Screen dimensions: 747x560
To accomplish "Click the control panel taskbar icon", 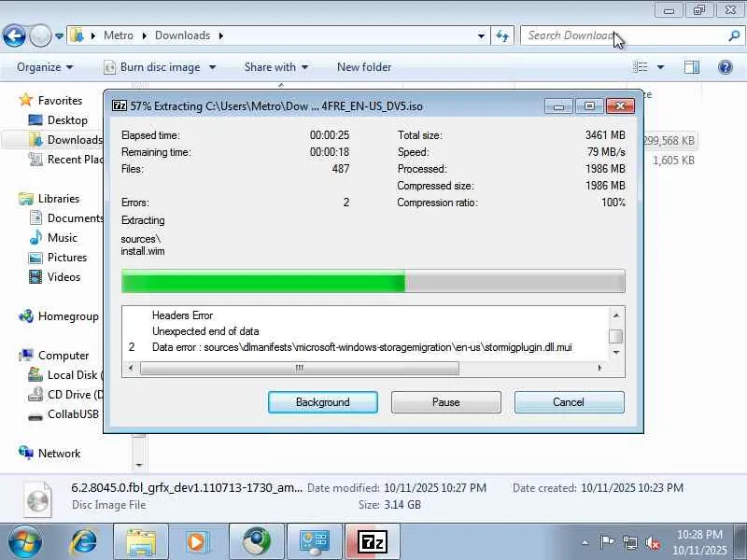I will coord(314,542).
